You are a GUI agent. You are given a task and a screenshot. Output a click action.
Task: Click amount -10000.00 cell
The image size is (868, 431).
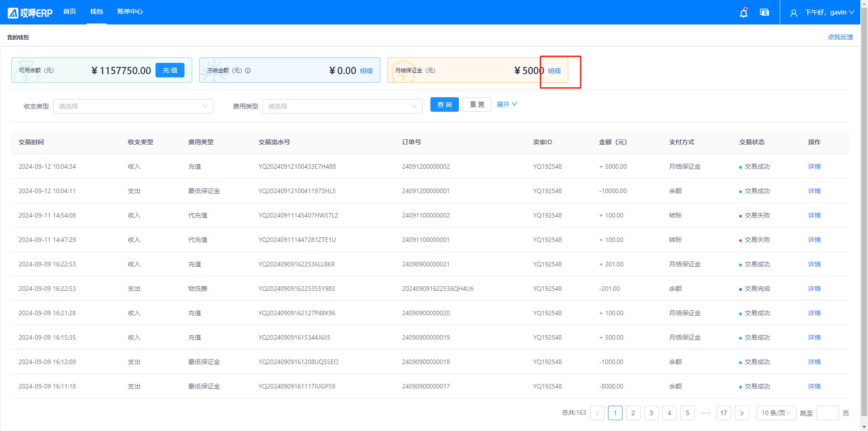coord(613,191)
